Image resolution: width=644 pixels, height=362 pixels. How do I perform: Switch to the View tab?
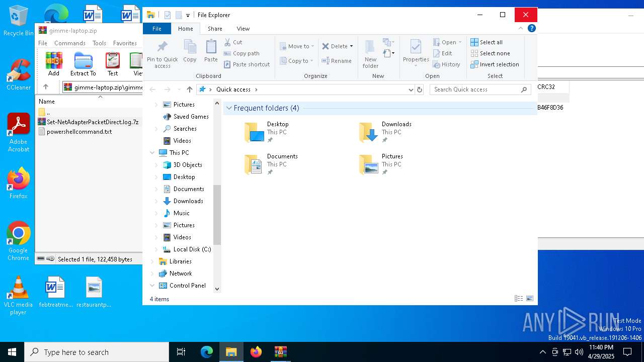click(x=243, y=29)
